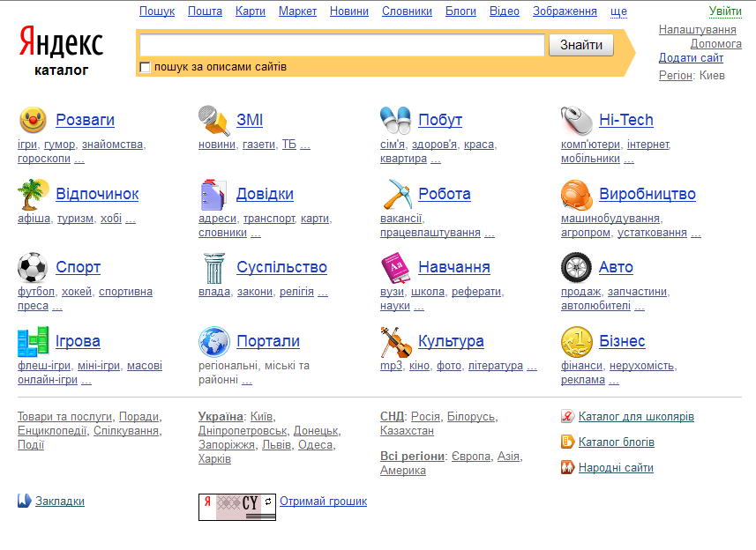Open the Дніпропетровськ region link
756x550 pixels.
pos(243,430)
